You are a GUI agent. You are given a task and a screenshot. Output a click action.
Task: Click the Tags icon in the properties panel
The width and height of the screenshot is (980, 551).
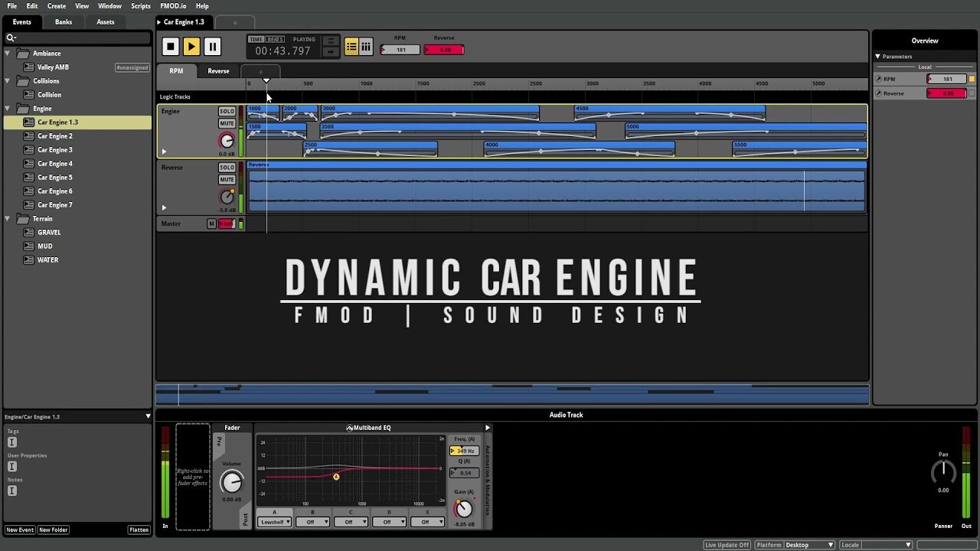pos(12,442)
